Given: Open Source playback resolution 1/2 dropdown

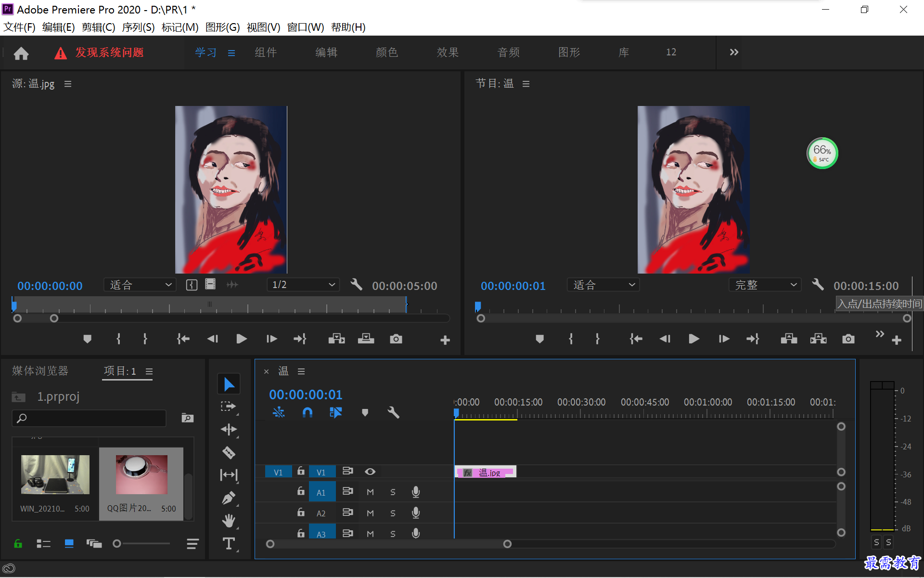Looking at the screenshot, I should (x=303, y=285).
